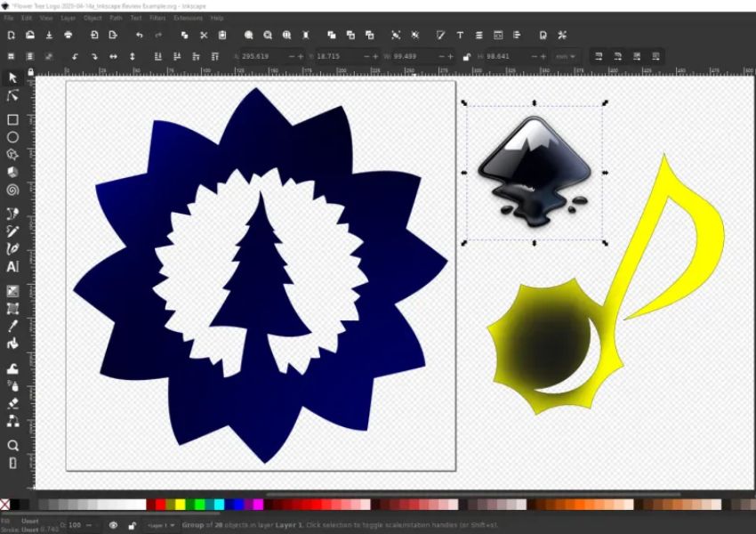Toggle current layer lock in status bar
The image size is (756, 534).
(132, 525)
